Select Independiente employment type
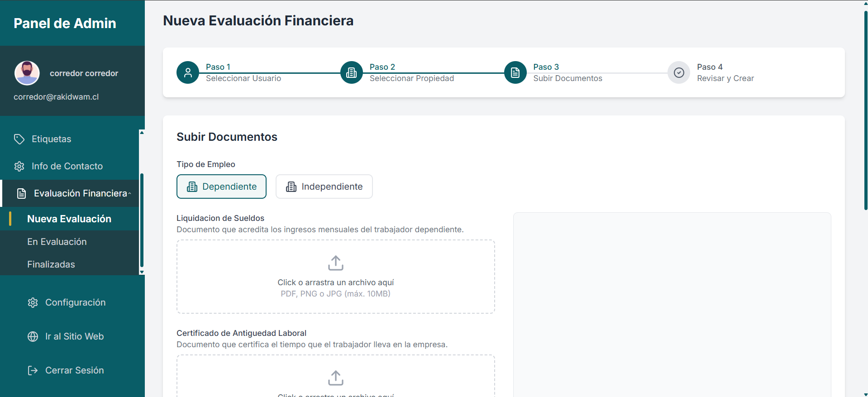The width and height of the screenshot is (868, 397). click(324, 187)
